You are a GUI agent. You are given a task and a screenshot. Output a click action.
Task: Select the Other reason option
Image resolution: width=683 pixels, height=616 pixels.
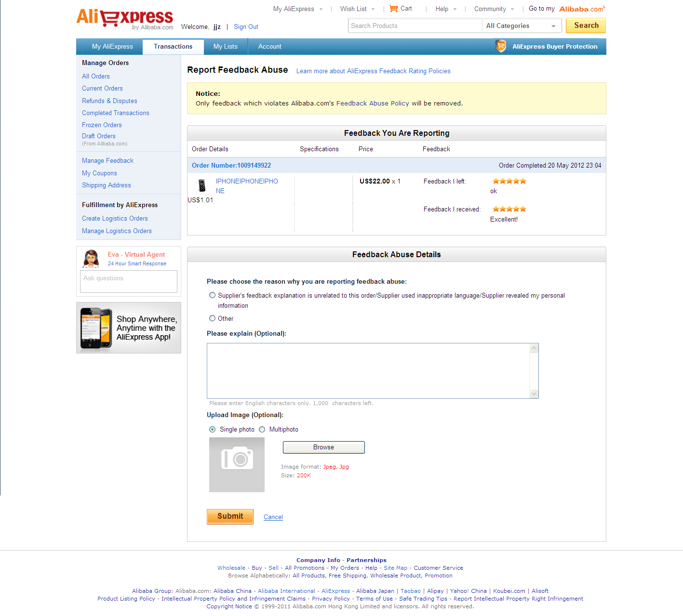coord(212,318)
